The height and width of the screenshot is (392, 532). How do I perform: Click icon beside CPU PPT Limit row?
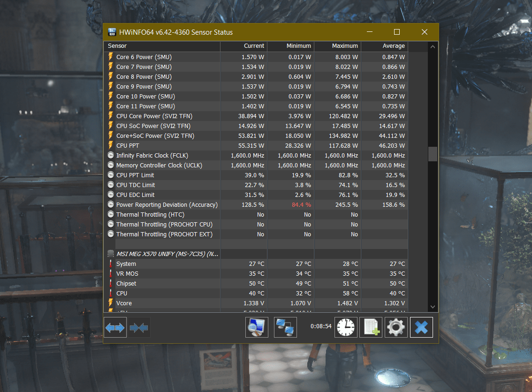pyautogui.click(x=111, y=175)
